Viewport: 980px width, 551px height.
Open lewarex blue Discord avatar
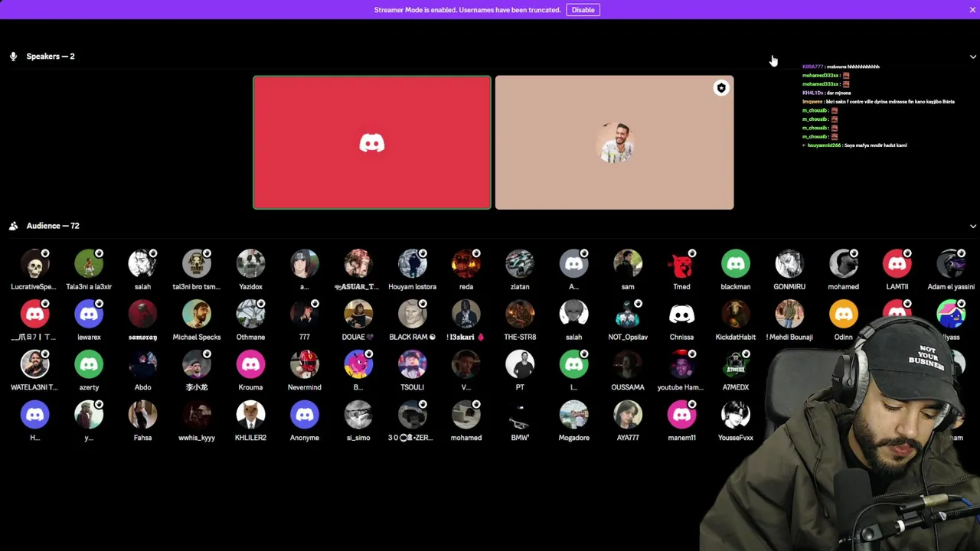[x=89, y=315]
